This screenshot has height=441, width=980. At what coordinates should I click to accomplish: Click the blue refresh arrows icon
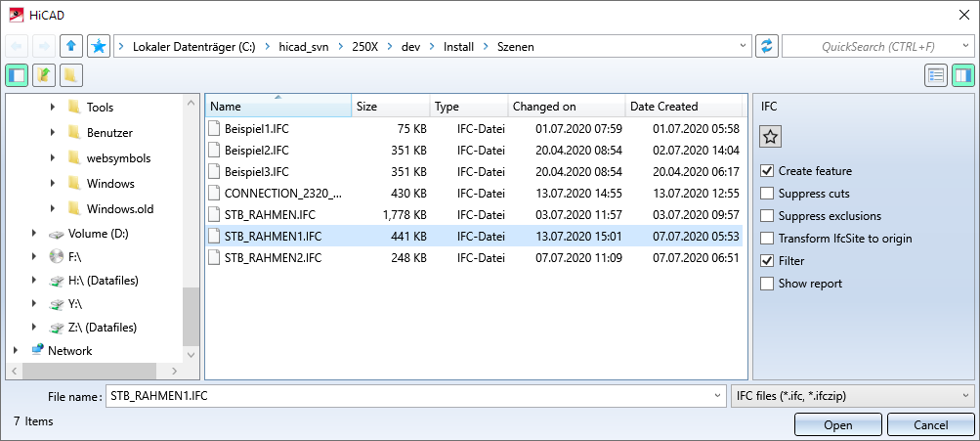767,46
